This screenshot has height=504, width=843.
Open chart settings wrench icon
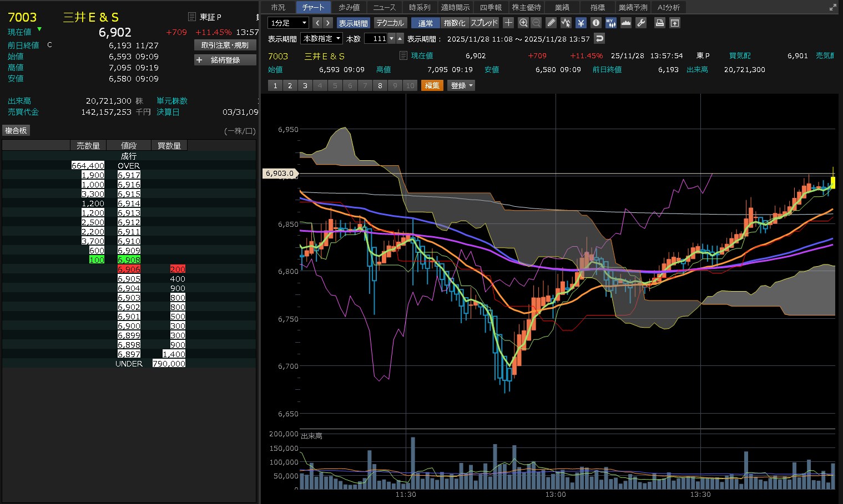click(641, 23)
